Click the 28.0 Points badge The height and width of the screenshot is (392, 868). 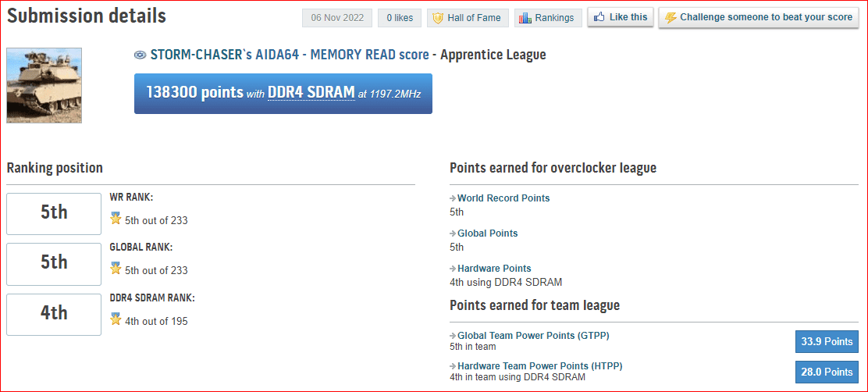tap(827, 372)
